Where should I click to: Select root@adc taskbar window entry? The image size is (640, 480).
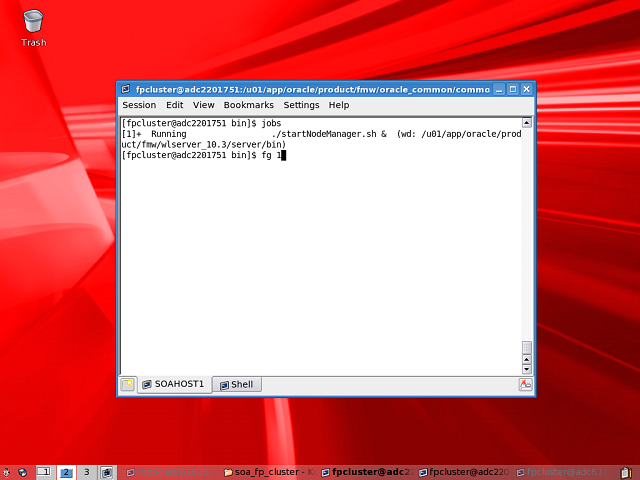(x=171, y=472)
